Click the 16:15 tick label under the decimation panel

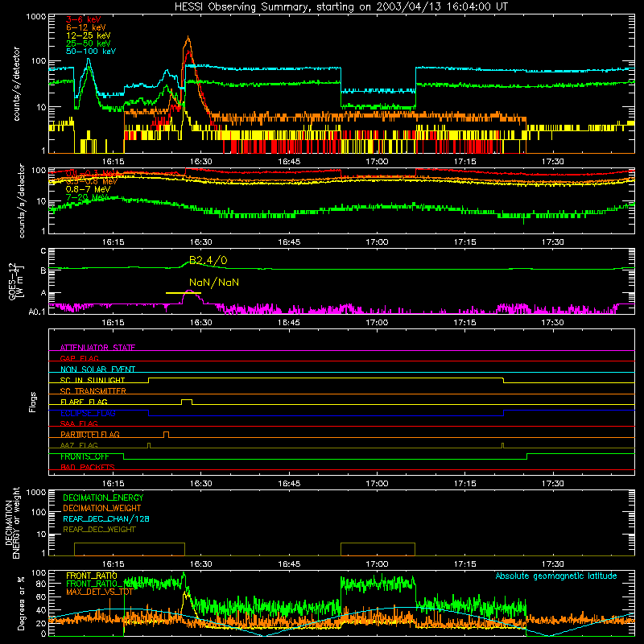click(x=113, y=564)
